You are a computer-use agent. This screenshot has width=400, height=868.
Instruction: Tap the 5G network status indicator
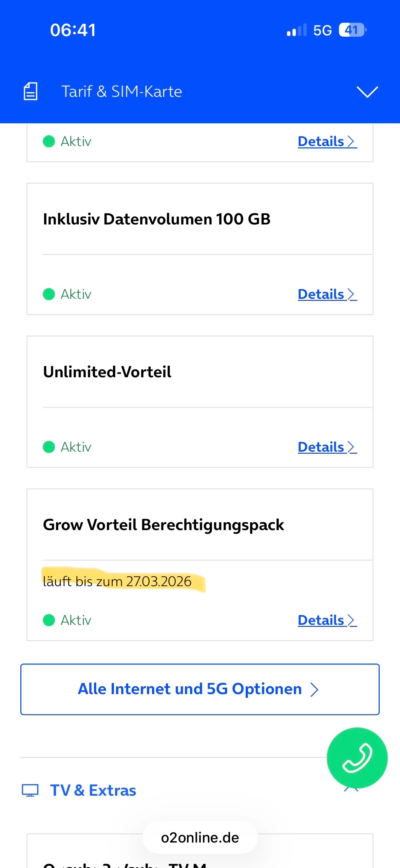pos(322,30)
